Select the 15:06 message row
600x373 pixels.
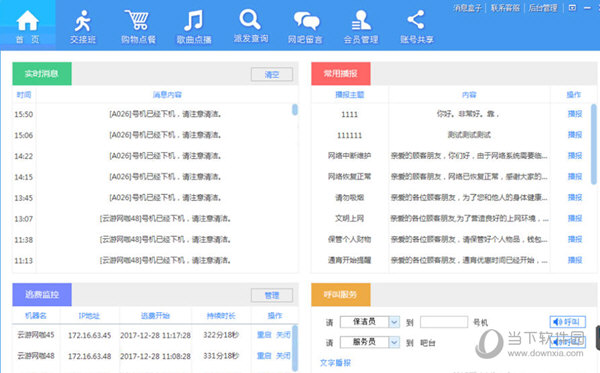155,135
